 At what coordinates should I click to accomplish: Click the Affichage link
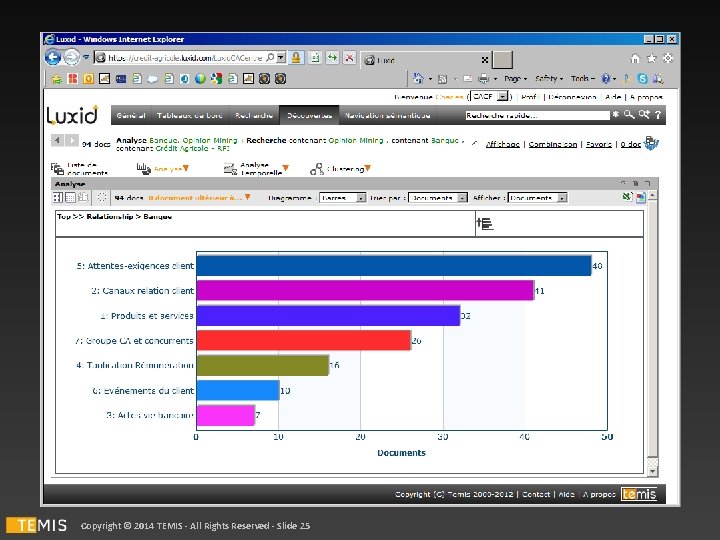pyautogui.click(x=503, y=144)
